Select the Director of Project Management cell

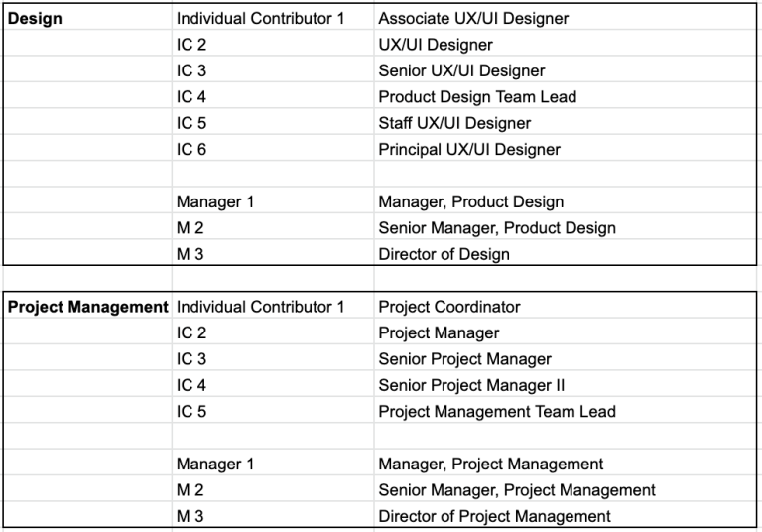click(565, 516)
